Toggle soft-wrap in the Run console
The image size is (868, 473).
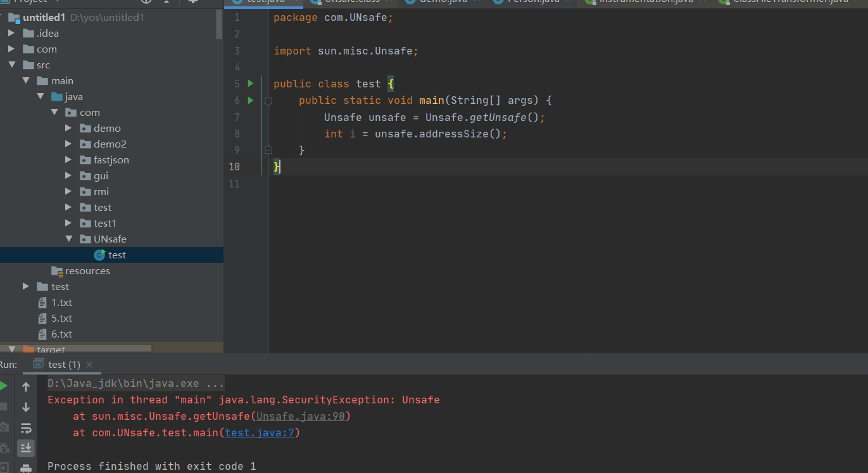26,428
